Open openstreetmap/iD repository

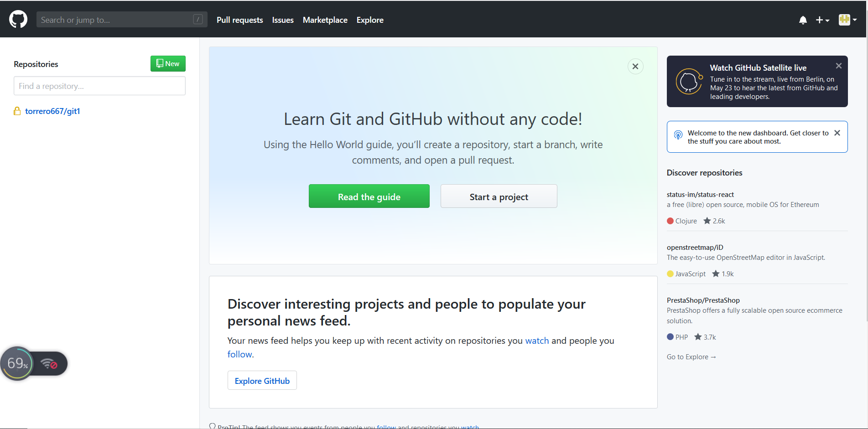(x=695, y=248)
